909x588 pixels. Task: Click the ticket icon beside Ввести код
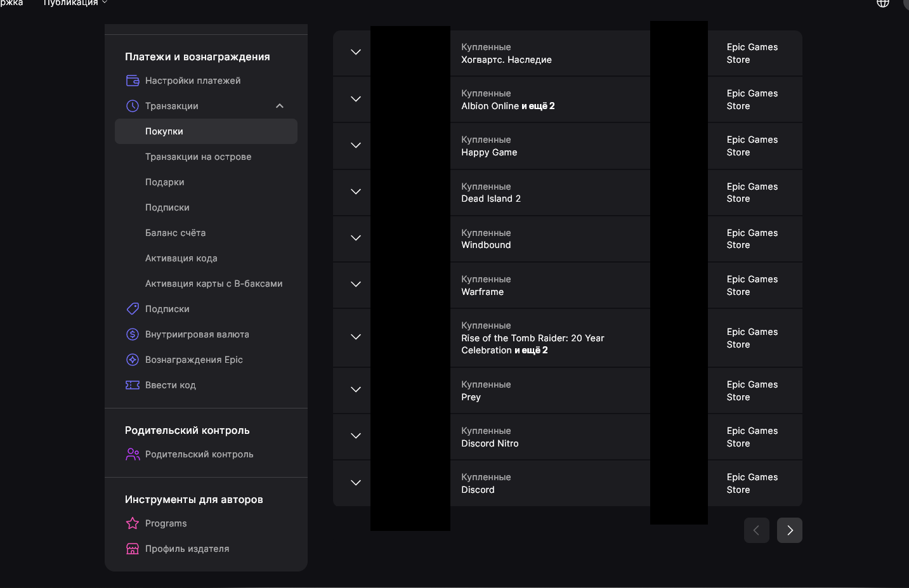(133, 385)
